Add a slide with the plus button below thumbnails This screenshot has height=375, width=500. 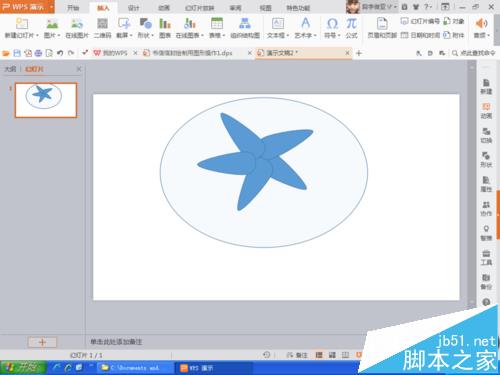coord(42,342)
